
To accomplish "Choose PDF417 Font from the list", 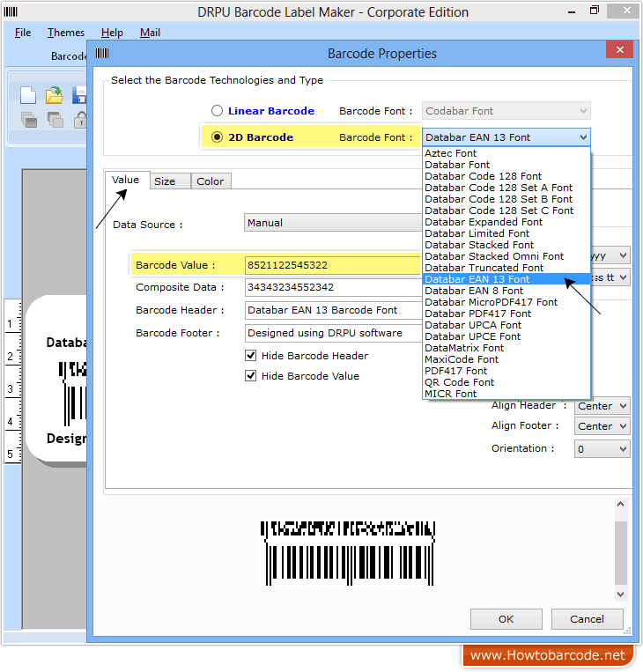I will tap(506, 371).
